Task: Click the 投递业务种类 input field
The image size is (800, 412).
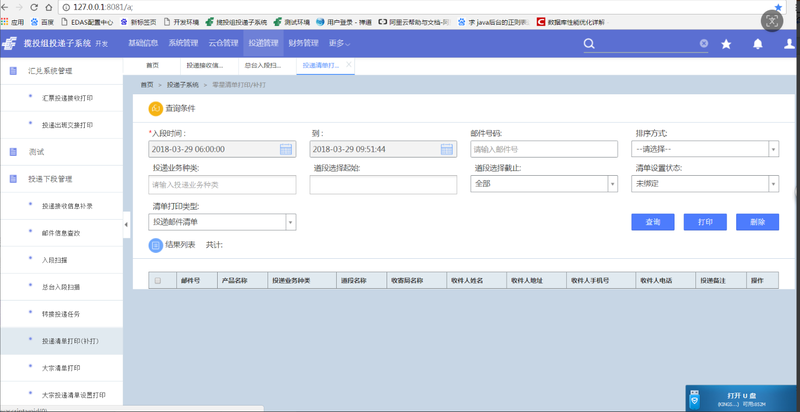Action: click(222, 185)
